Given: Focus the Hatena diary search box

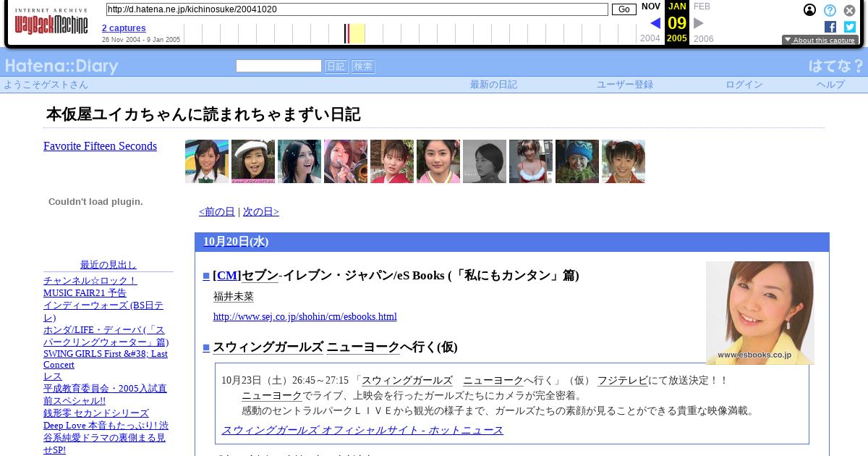Looking at the screenshot, I should (x=278, y=66).
